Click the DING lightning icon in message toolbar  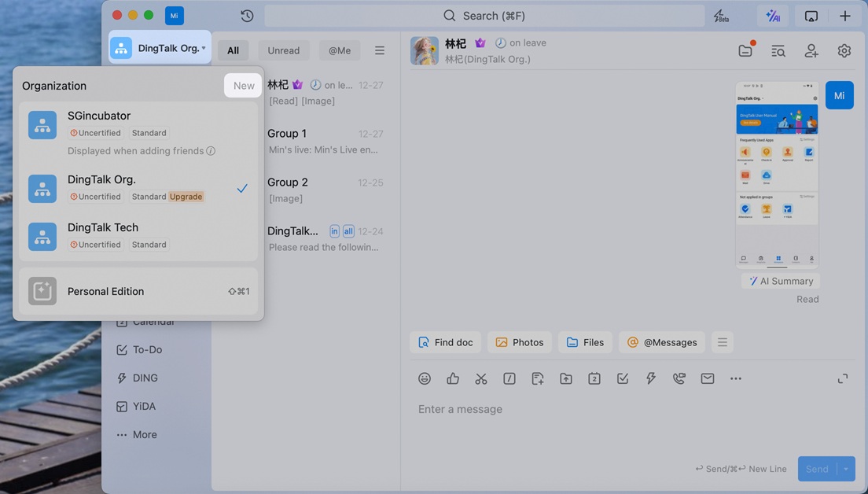651,378
